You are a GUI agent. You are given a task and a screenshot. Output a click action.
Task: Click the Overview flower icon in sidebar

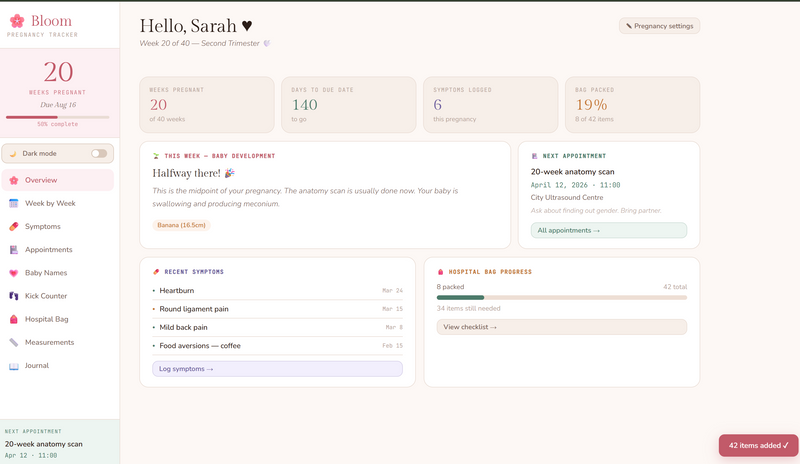[x=14, y=180]
